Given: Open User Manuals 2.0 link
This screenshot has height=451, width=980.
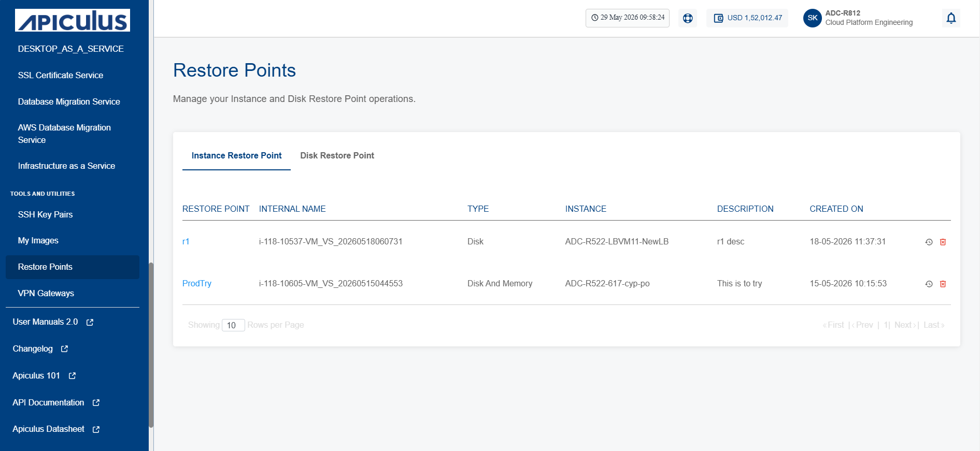Looking at the screenshot, I should 45,322.
